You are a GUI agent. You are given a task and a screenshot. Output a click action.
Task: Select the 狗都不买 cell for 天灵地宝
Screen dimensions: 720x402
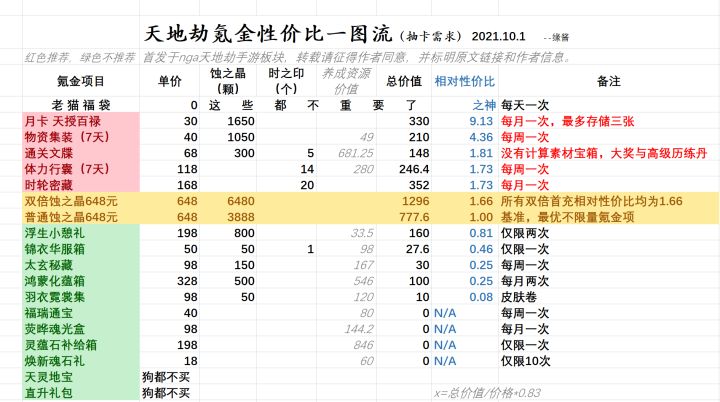(166, 377)
